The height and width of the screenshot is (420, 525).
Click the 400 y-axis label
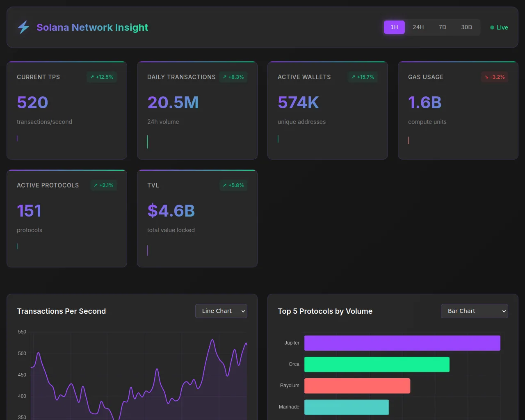tap(22, 396)
